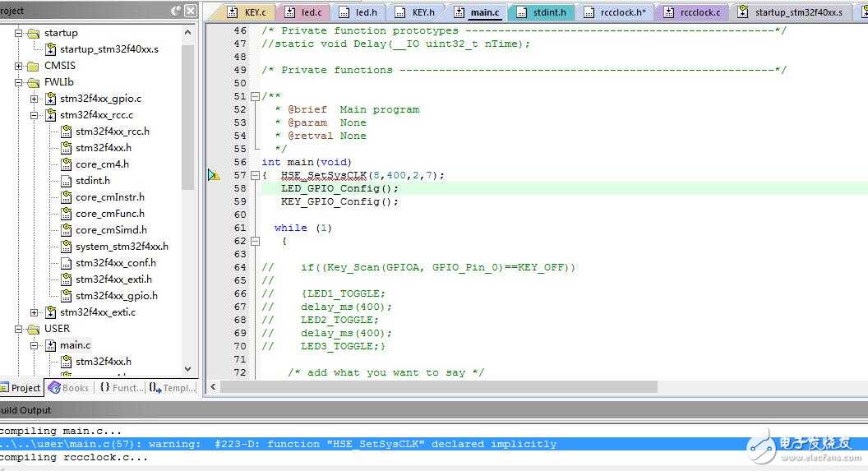The width and height of the screenshot is (868, 471).
Task: Click the core_cmInstr.h header icon
Action: (66, 197)
